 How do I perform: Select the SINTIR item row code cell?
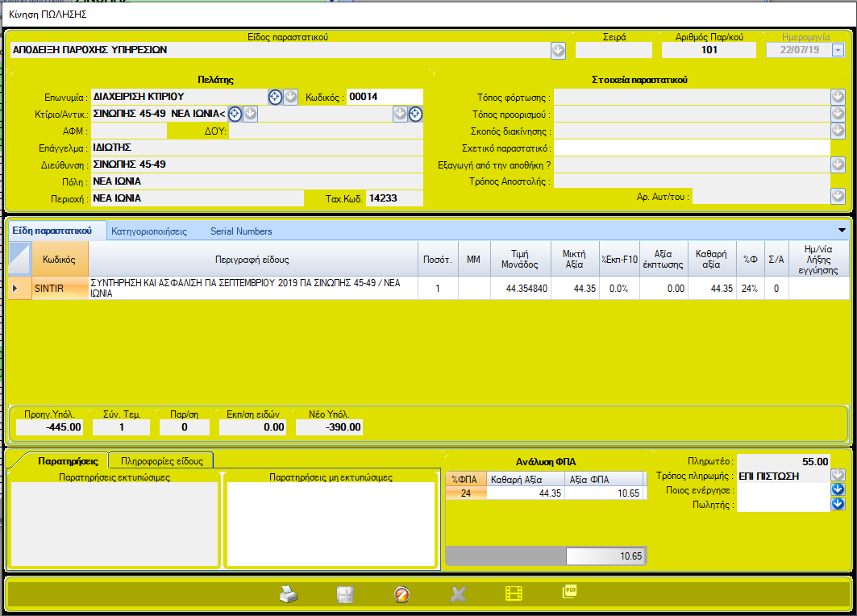[x=60, y=288]
